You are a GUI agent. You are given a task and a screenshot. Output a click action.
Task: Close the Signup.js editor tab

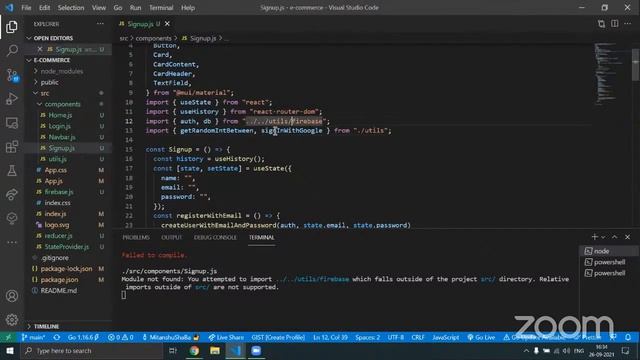pos(167,24)
